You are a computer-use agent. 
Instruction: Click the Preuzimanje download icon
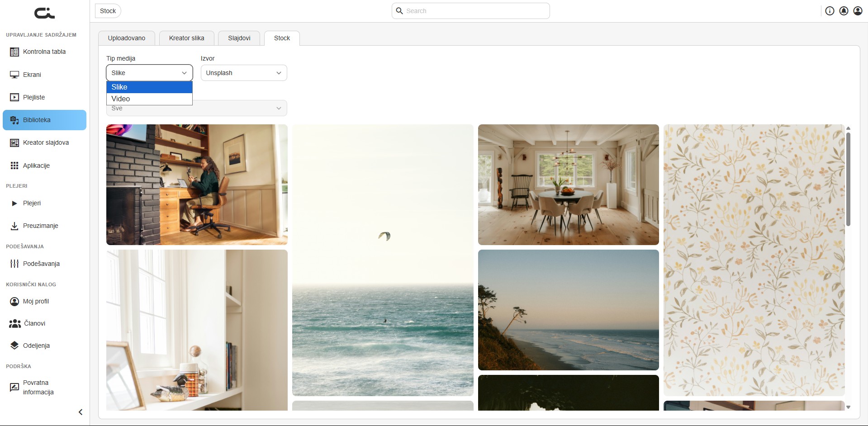[x=14, y=226]
